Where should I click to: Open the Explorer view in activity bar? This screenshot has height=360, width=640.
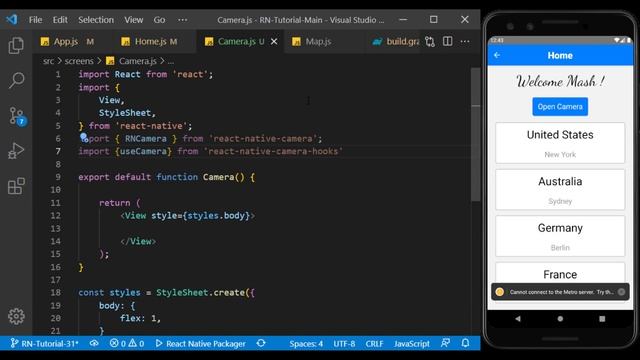[x=16, y=45]
